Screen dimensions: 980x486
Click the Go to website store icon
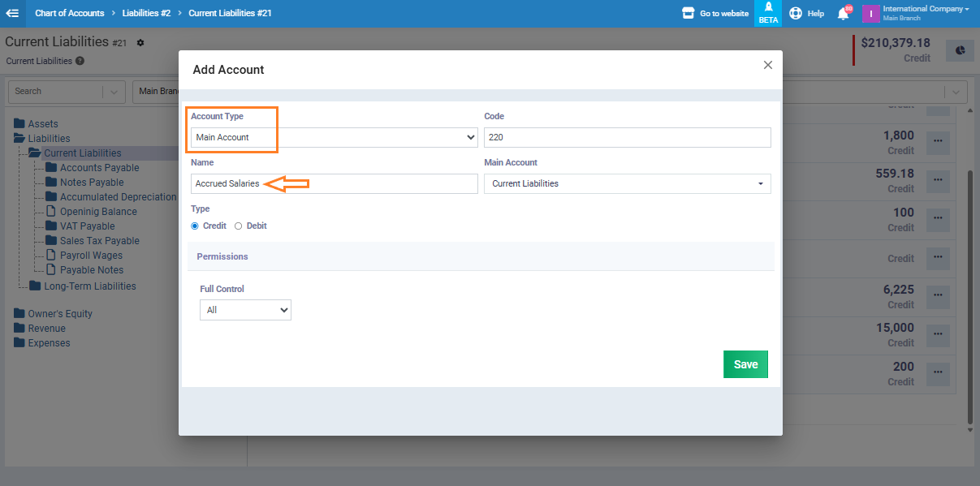pos(689,13)
